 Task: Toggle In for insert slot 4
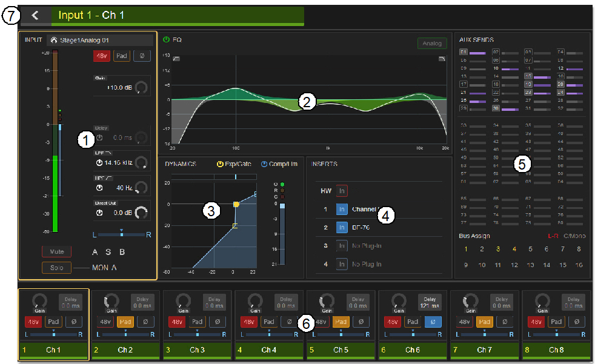(342, 264)
